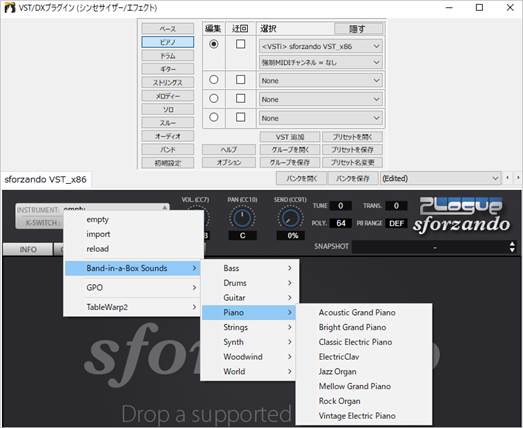Click the ドラム (Drums) track button

click(167, 56)
